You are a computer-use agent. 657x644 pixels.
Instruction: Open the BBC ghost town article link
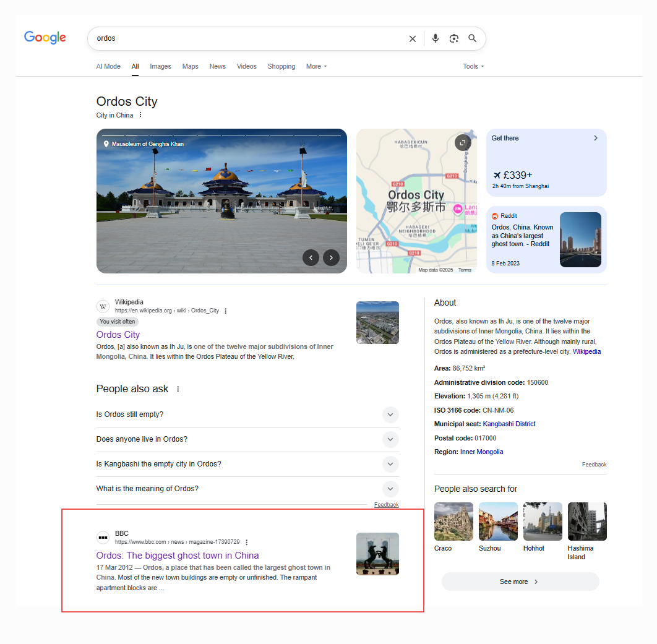tap(178, 556)
